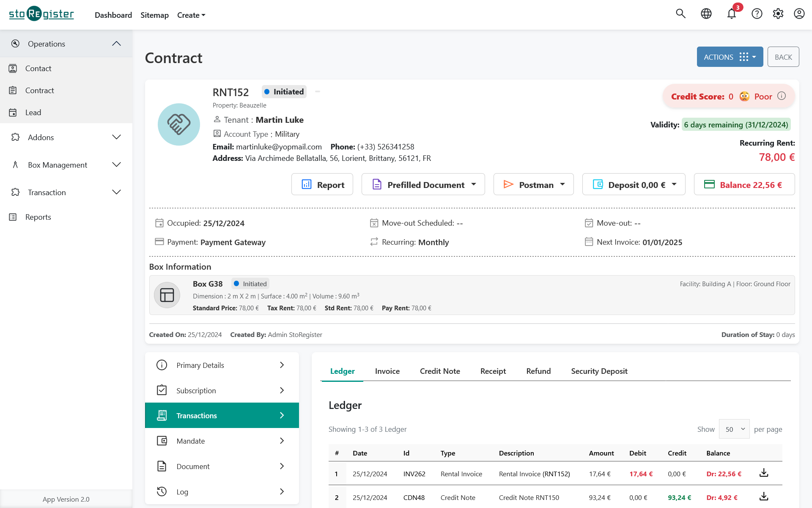Switch to the Security Deposit tab

599,371
